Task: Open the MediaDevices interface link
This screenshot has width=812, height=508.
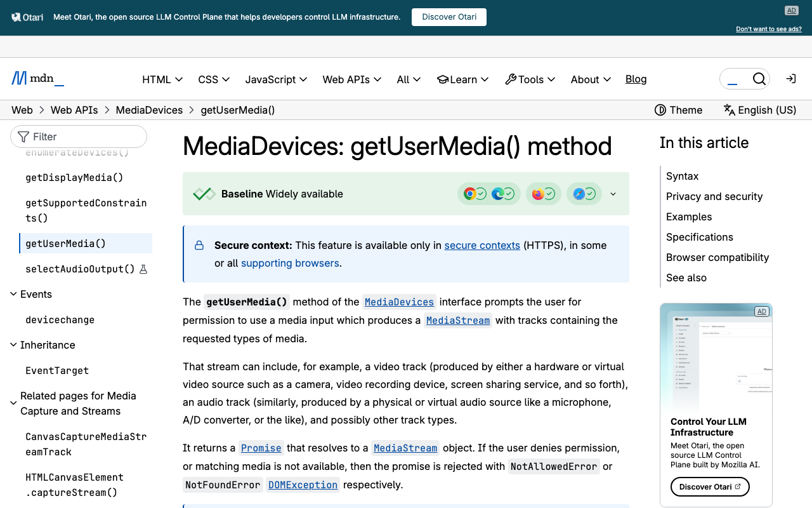Action: [399, 302]
